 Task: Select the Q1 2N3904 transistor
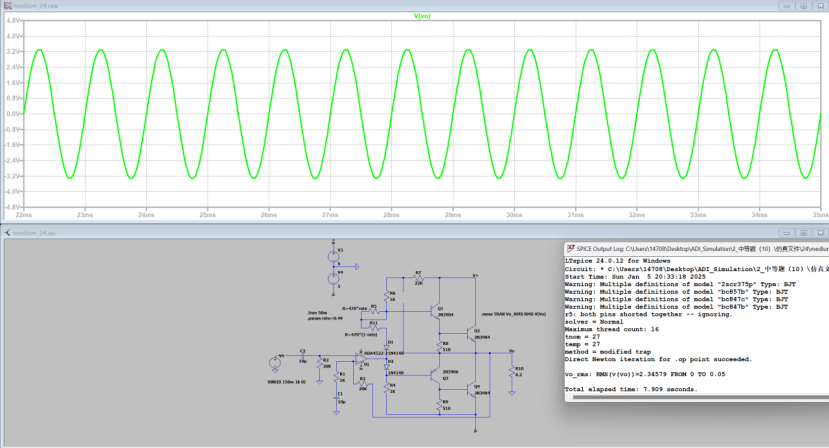tap(435, 312)
